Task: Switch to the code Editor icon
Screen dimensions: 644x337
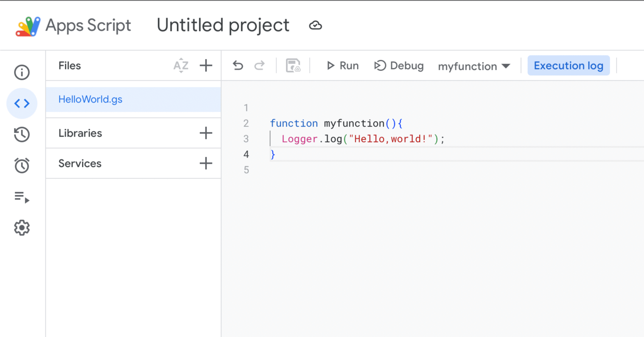Action: (x=22, y=103)
